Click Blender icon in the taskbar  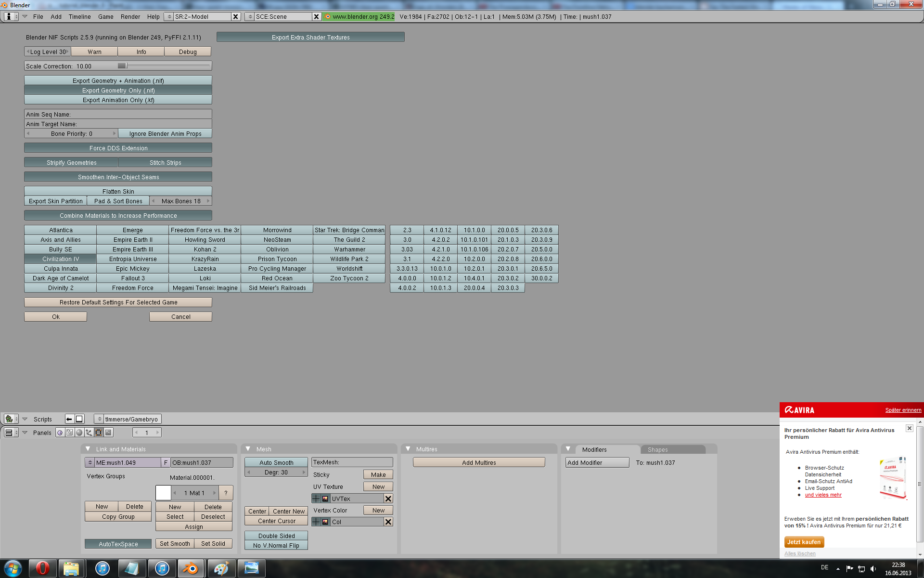(x=191, y=568)
